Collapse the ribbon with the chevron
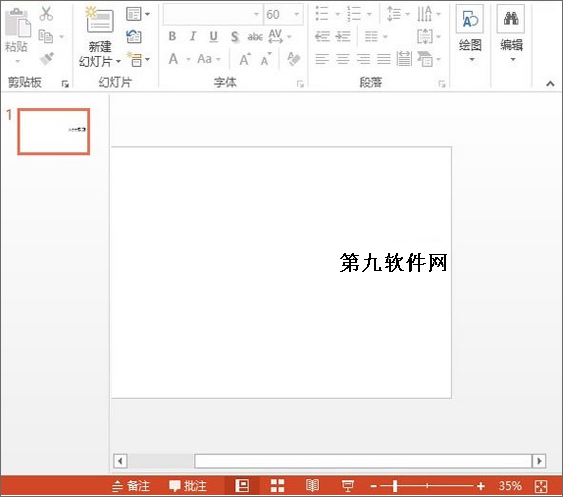 point(550,84)
